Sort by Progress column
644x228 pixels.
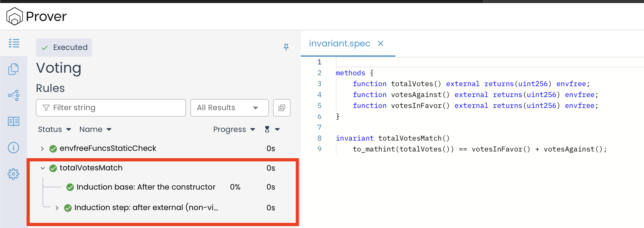click(x=234, y=129)
